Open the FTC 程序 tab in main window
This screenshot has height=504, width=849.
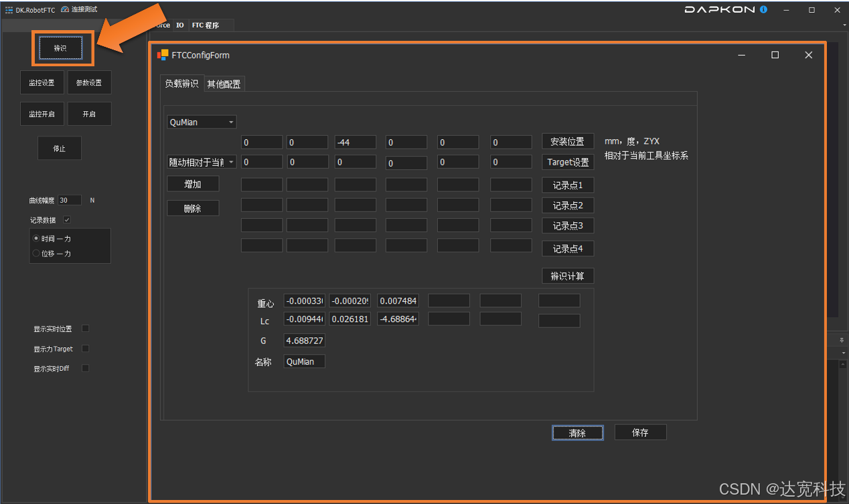[x=205, y=25]
